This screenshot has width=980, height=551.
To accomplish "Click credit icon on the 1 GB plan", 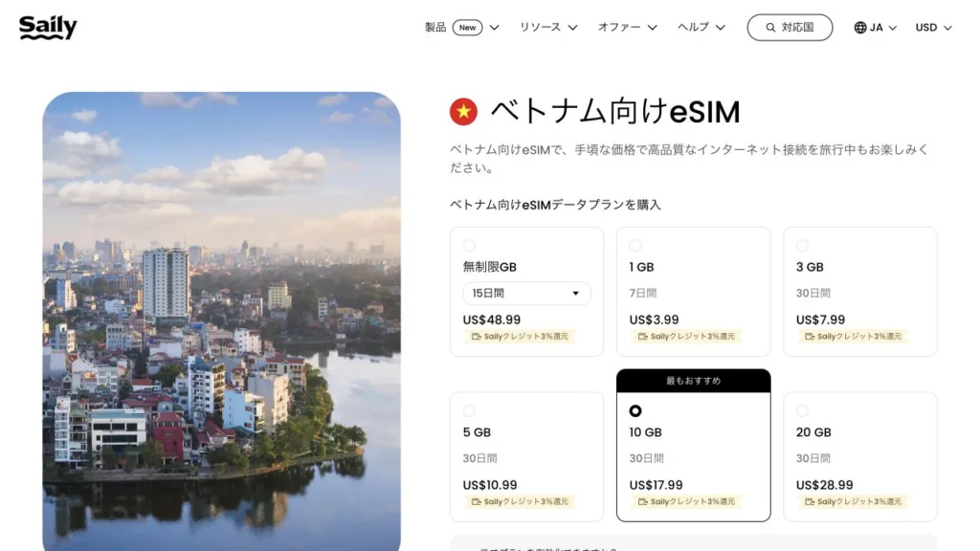I will pyautogui.click(x=642, y=337).
